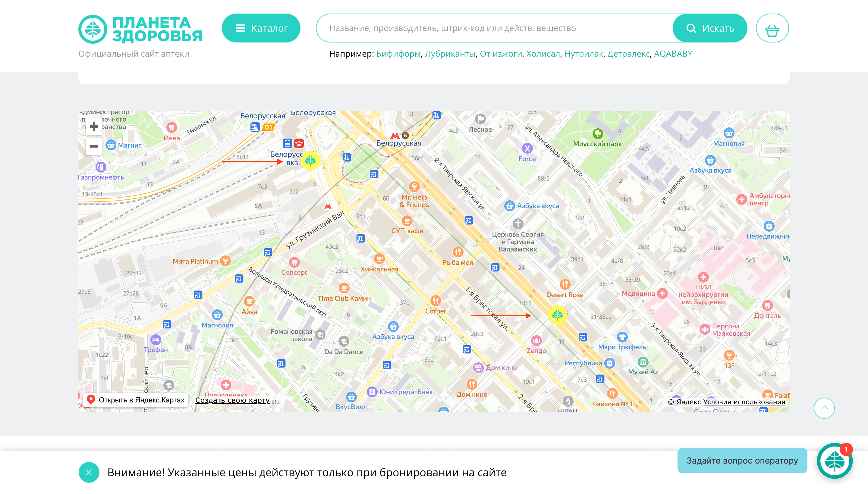
Task: Click the AQABABY example link
Action: click(673, 54)
